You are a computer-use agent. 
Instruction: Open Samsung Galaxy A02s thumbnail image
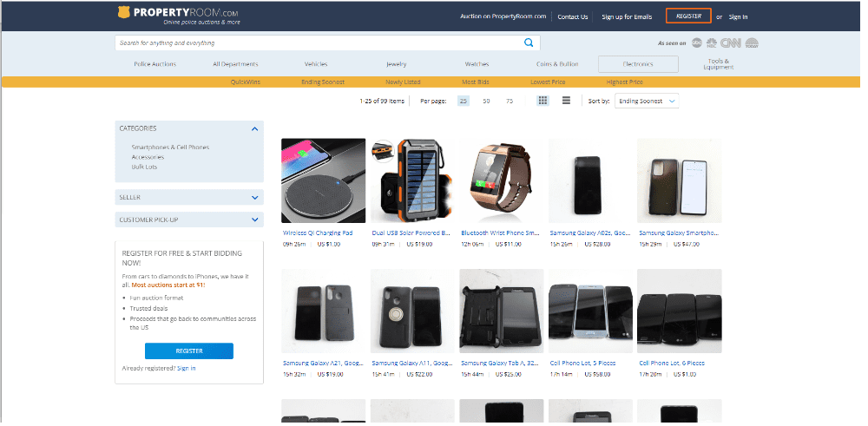click(x=590, y=180)
